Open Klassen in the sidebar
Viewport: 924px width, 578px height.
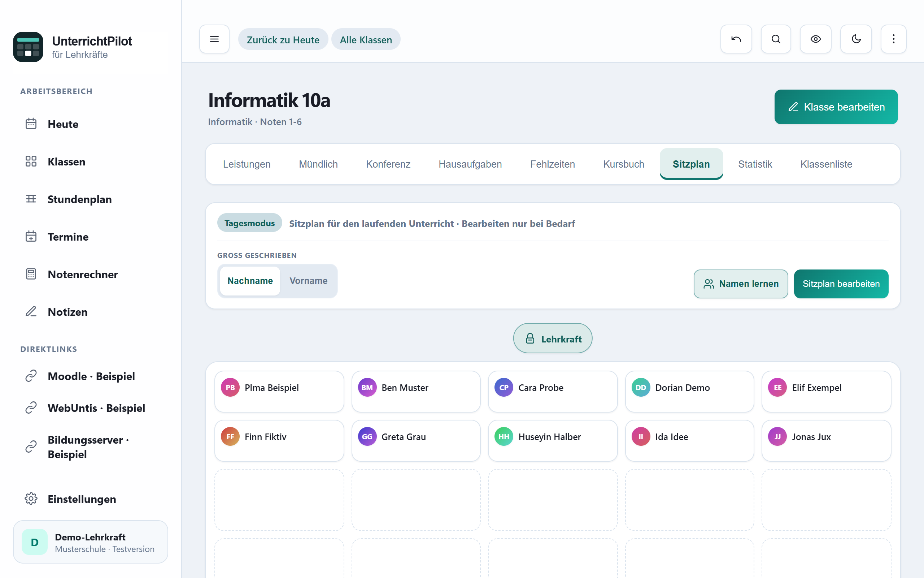tap(91, 161)
